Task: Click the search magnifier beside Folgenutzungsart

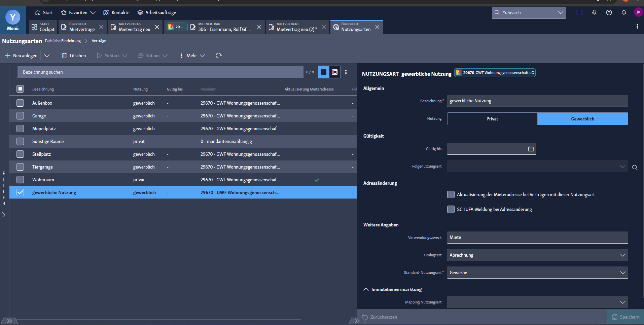Action: click(x=635, y=168)
